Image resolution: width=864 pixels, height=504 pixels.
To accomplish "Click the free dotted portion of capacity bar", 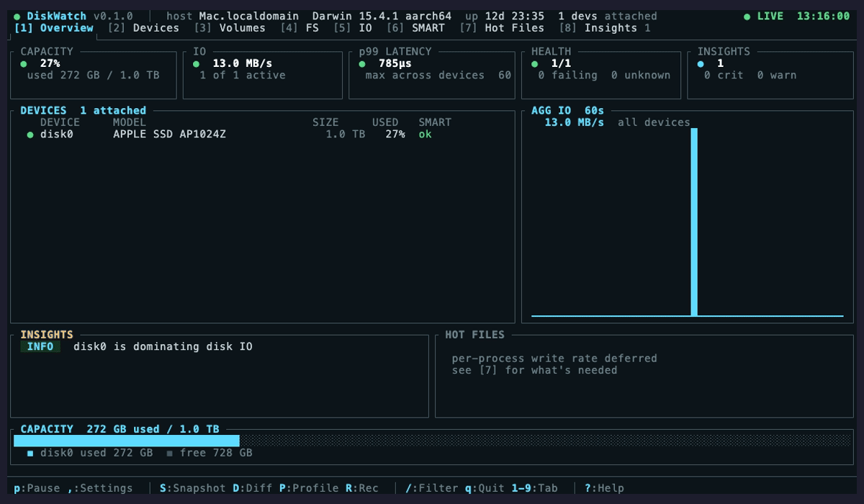I will click(x=544, y=441).
